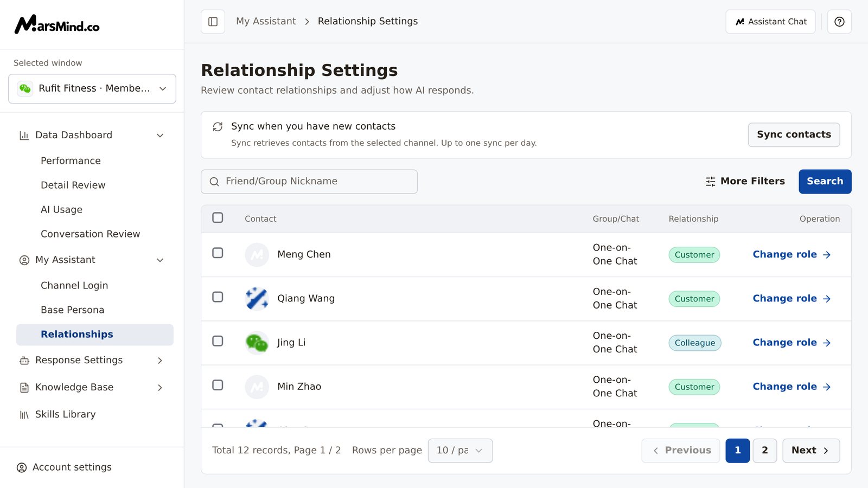
Task: Toggle the select-all checkbox in table header
Action: coord(218,217)
